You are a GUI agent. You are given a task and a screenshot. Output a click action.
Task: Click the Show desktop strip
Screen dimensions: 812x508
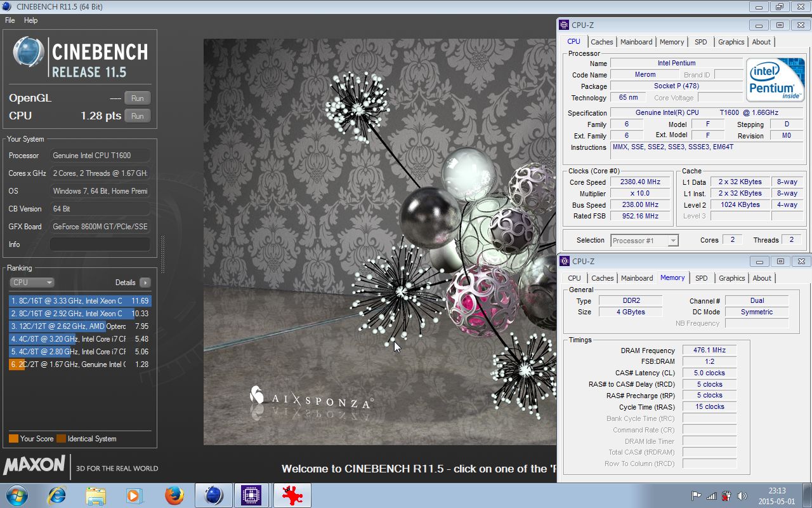[x=807, y=496]
